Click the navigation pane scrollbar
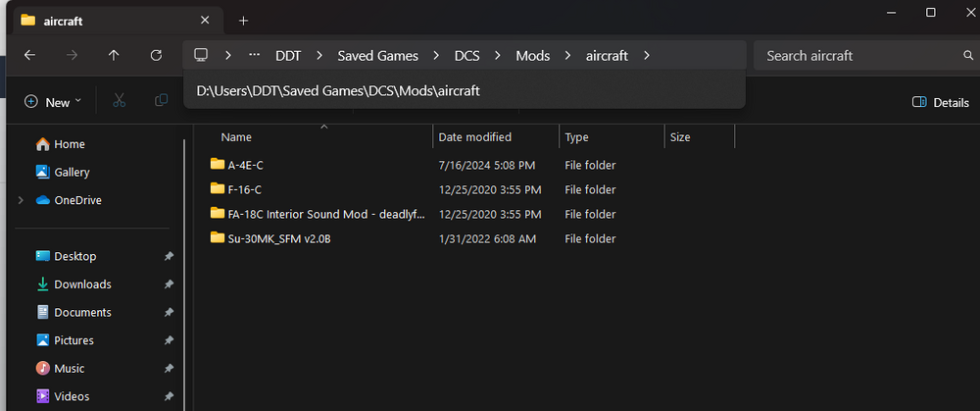This screenshot has width=980, height=411. 184,274
